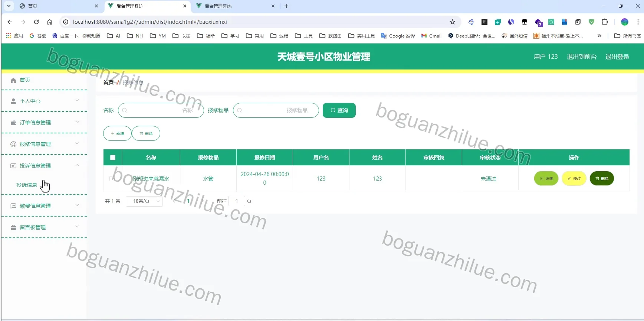Select the 投诉信息 submenu item
This screenshot has height=321, width=644.
(27, 185)
